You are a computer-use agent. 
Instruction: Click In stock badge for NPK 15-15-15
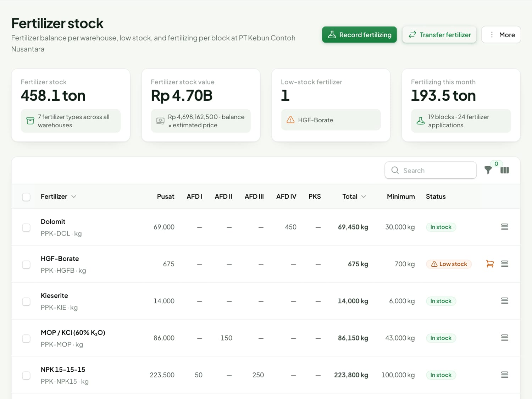(441, 375)
